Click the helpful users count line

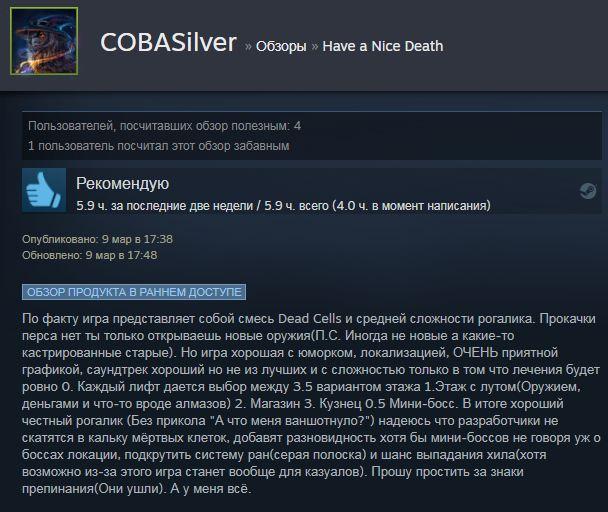click(x=164, y=126)
